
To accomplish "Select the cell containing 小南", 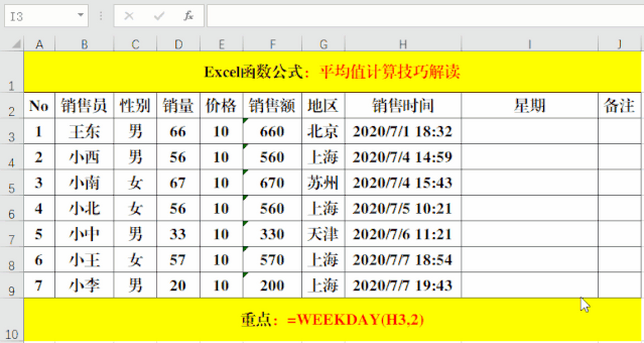I will pos(84,183).
